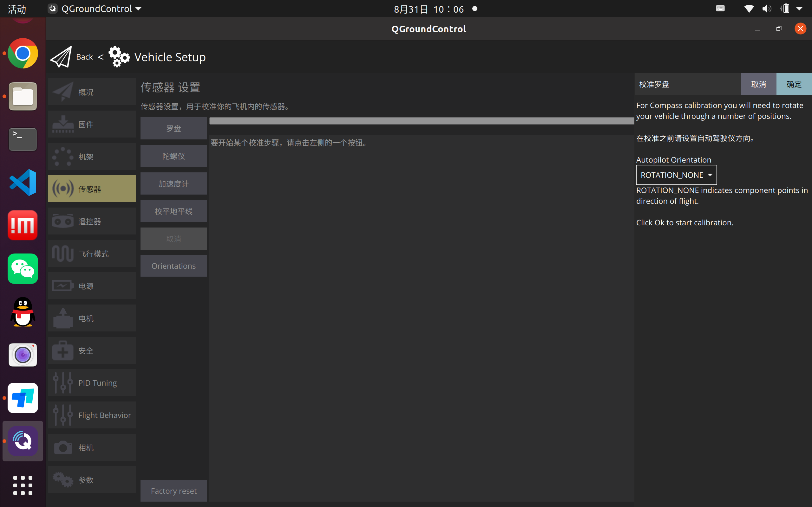Open the Motors (电机) sidebar icon

click(63, 318)
